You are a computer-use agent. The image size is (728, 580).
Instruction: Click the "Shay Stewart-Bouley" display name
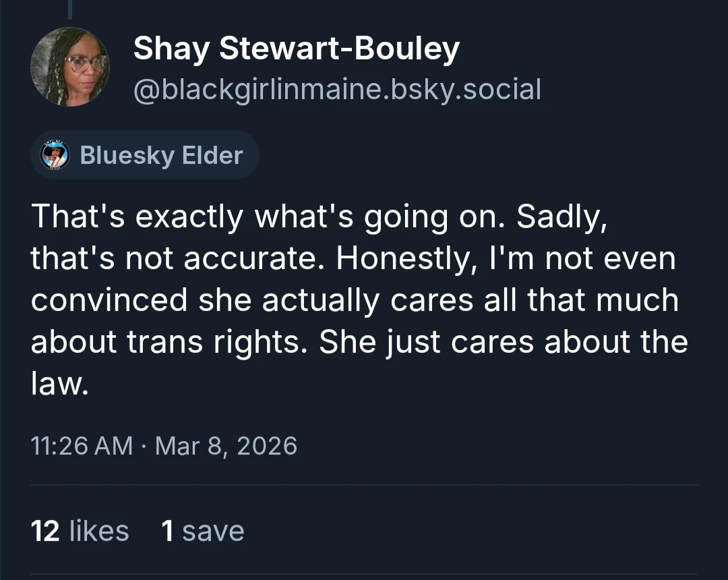tap(297, 49)
